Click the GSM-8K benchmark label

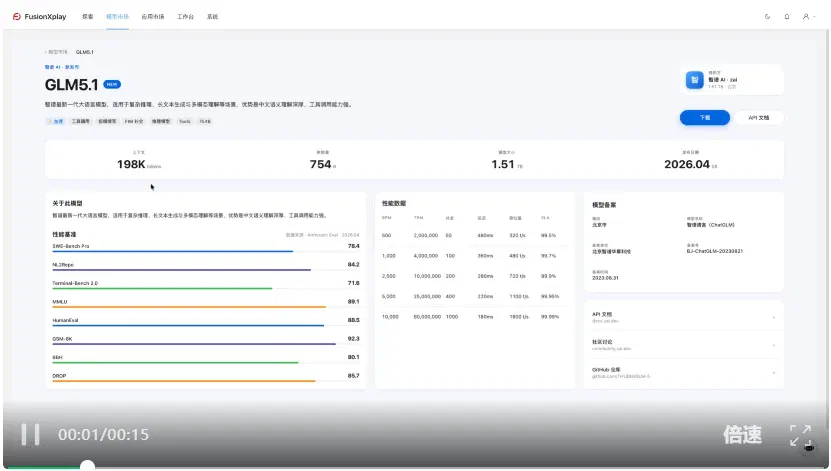point(62,339)
